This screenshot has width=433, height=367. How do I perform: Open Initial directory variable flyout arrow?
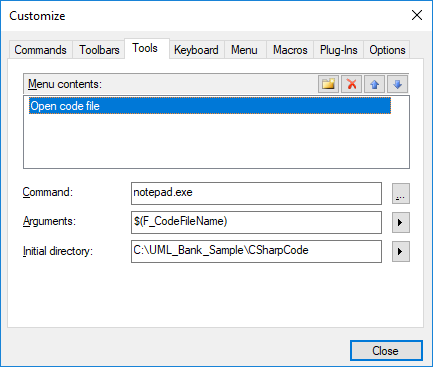(401, 251)
